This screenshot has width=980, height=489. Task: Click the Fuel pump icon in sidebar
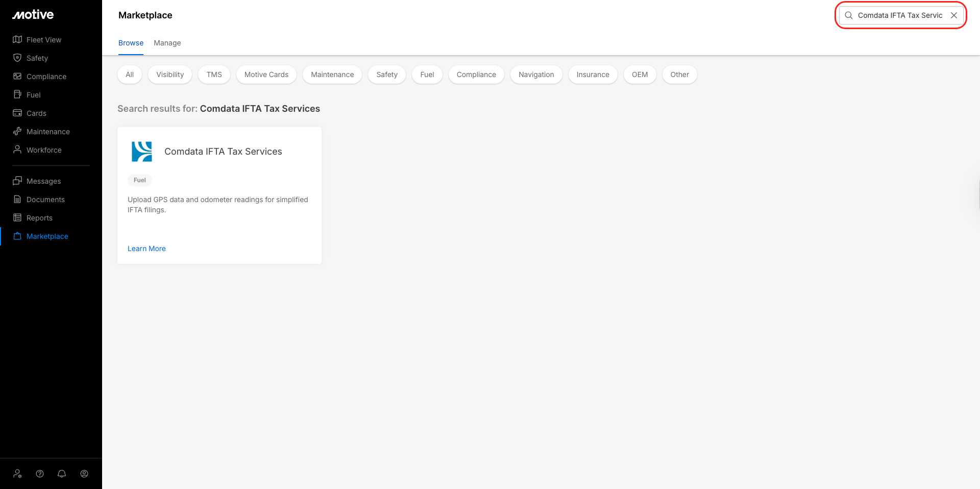point(17,94)
